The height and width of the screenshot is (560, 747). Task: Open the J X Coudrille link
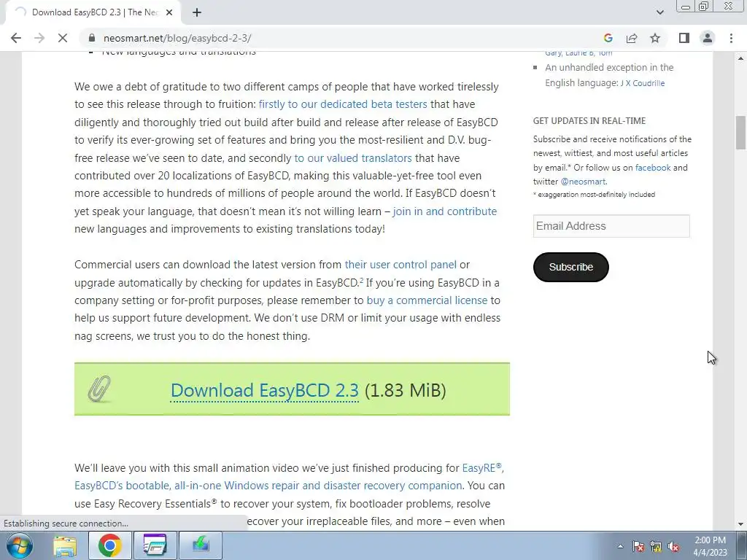point(642,83)
